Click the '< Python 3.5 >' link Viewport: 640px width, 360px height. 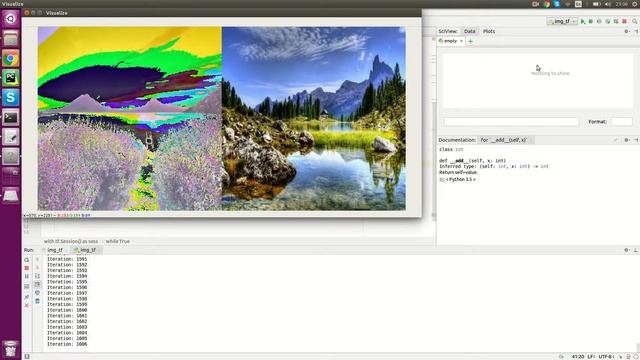460,179
